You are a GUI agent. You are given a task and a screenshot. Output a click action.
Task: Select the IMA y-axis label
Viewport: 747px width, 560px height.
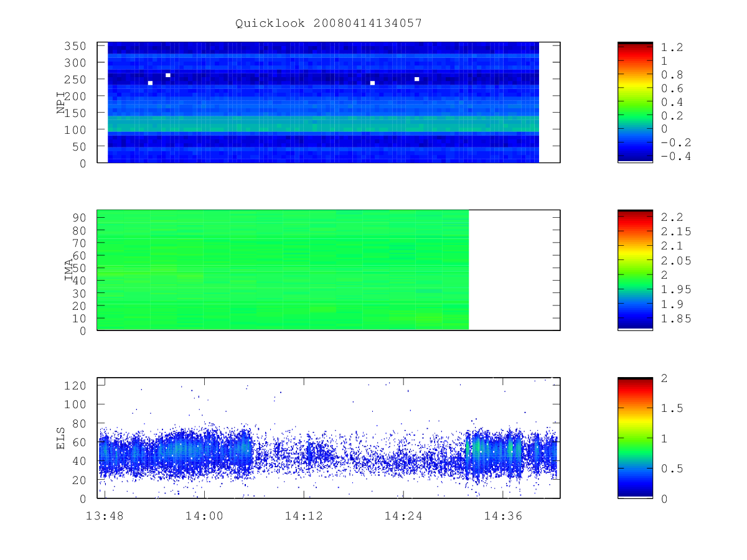pos(68,270)
